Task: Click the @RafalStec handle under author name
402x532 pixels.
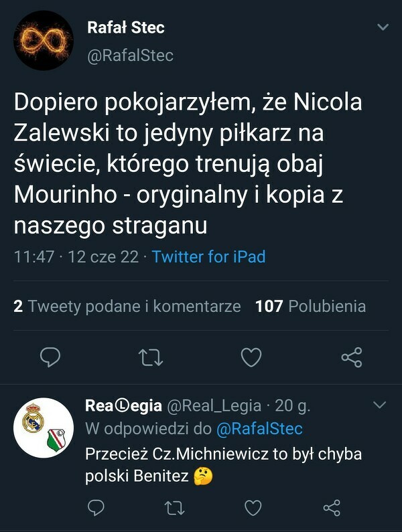Action: point(131,56)
